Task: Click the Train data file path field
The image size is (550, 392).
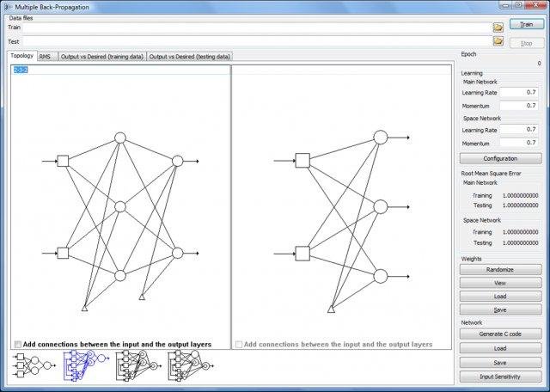Action: tap(257, 28)
